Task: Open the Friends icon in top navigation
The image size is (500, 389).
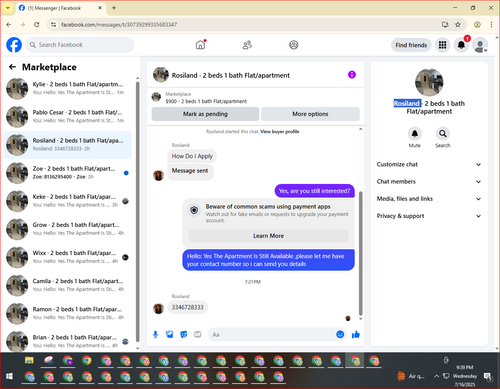Action: [247, 45]
